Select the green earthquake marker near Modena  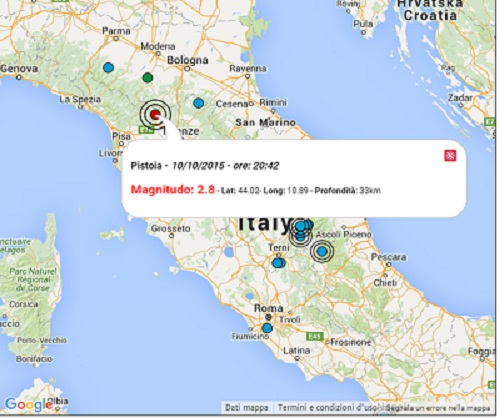(x=148, y=78)
